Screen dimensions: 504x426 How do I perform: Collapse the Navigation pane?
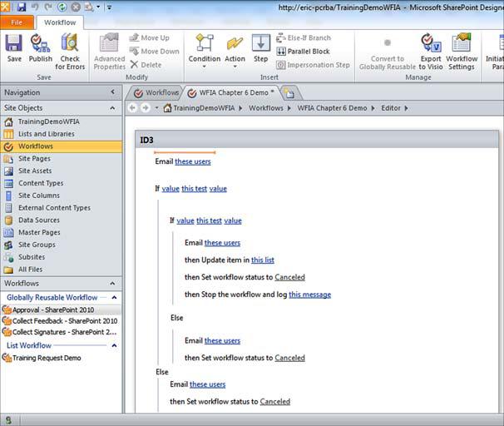point(112,92)
